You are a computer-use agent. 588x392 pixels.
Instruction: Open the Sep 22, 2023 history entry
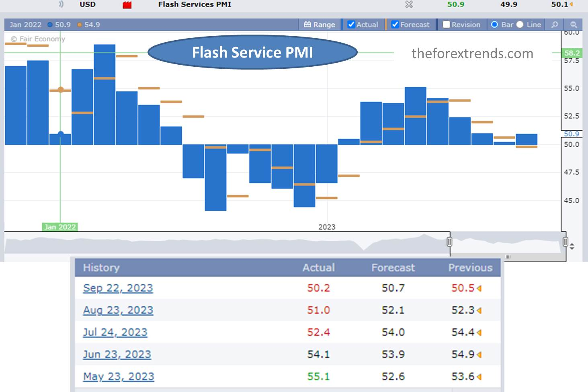[x=118, y=288]
